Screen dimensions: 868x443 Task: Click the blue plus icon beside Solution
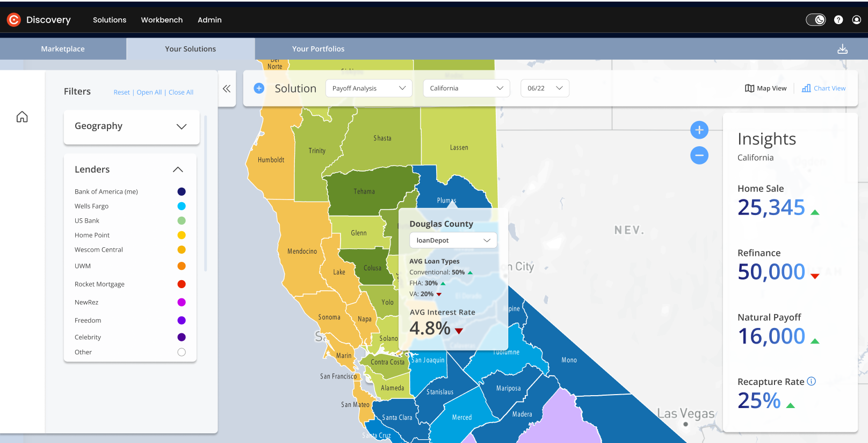pyautogui.click(x=259, y=88)
